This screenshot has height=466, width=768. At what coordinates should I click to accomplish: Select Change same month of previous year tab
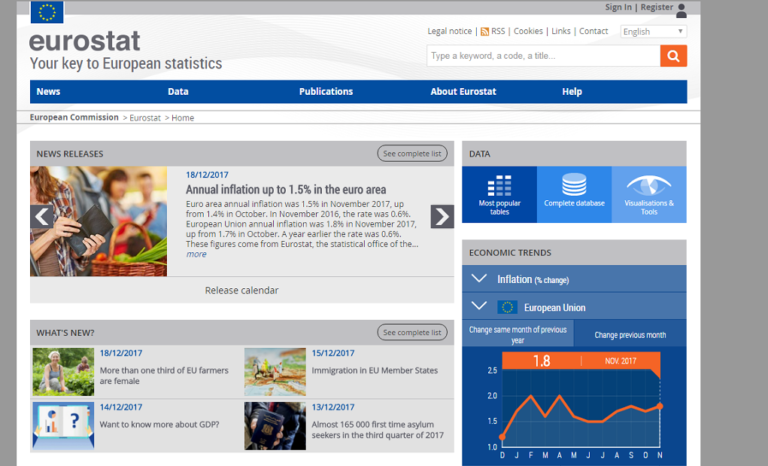518,334
